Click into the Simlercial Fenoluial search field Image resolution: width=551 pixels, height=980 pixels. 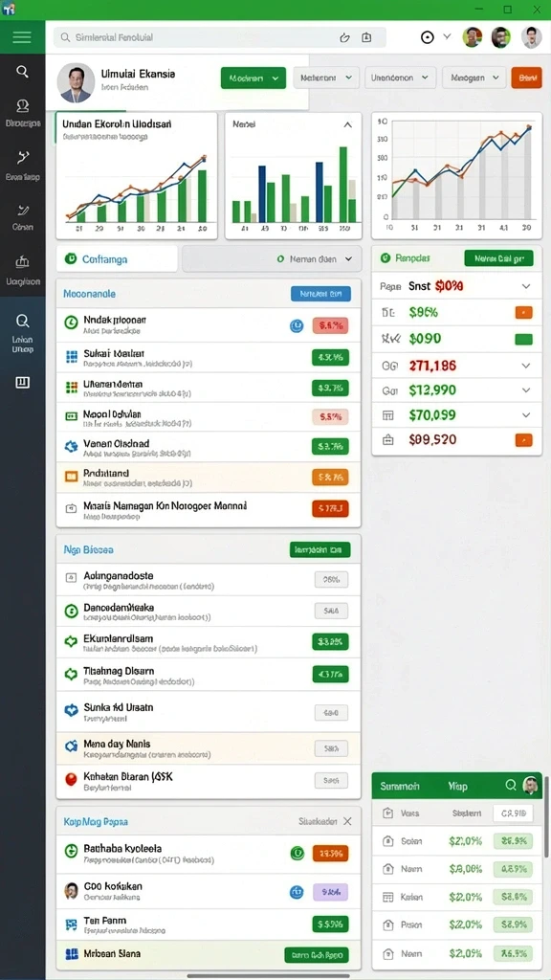click(219, 37)
